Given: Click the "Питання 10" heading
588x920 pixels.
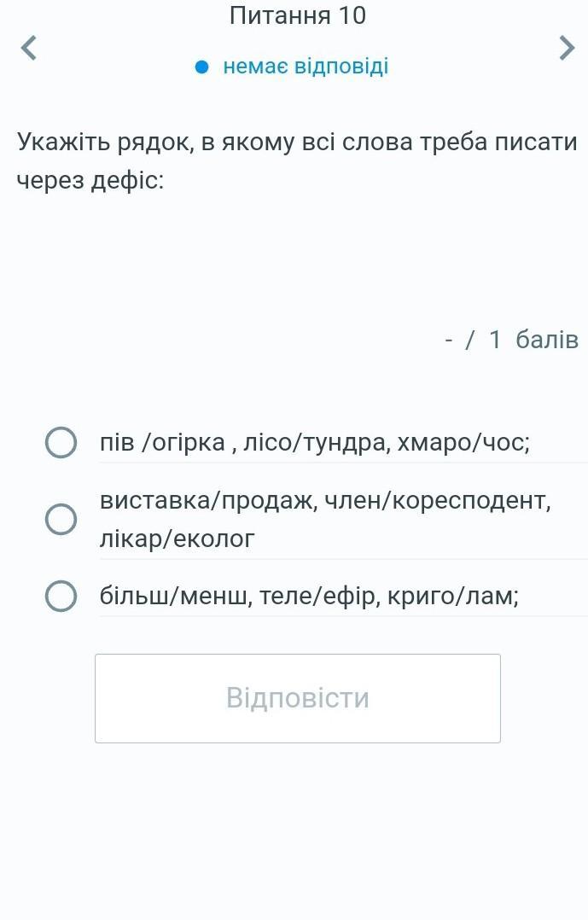Looking at the screenshot, I should [297, 15].
